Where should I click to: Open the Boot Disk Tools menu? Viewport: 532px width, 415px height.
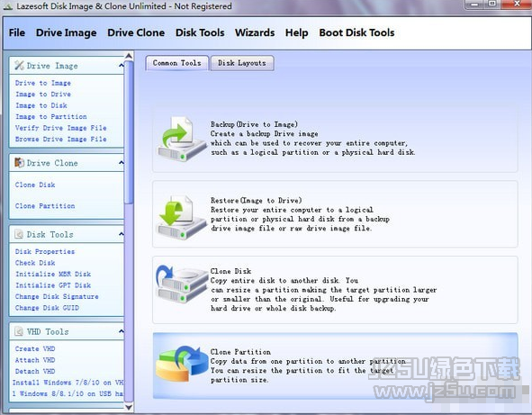tap(357, 32)
